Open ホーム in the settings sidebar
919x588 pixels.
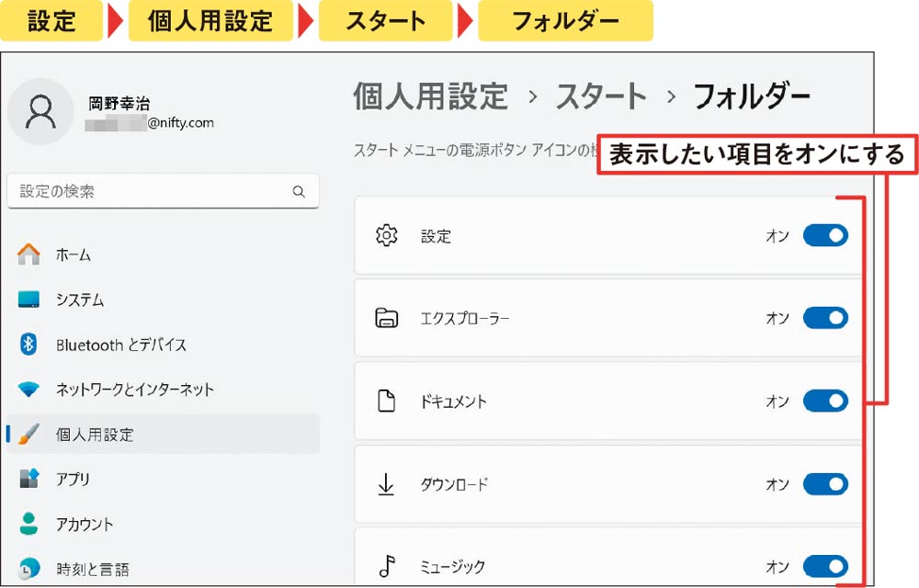164,254
